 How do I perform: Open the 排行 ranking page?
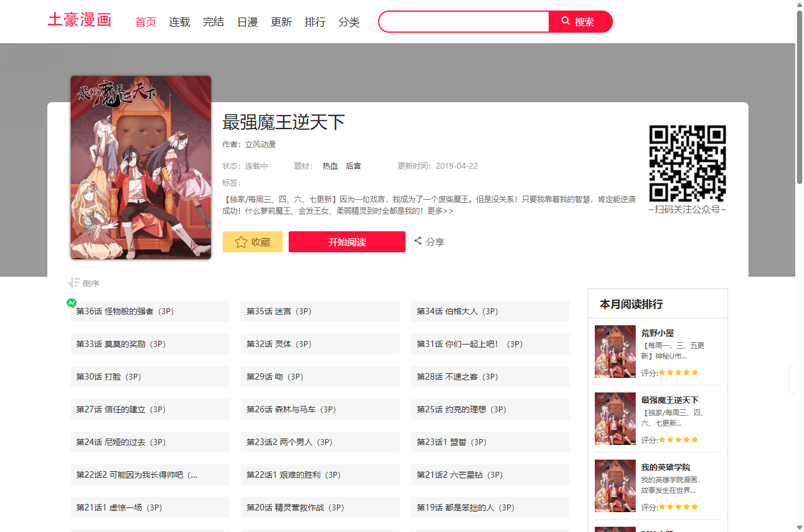coord(315,22)
